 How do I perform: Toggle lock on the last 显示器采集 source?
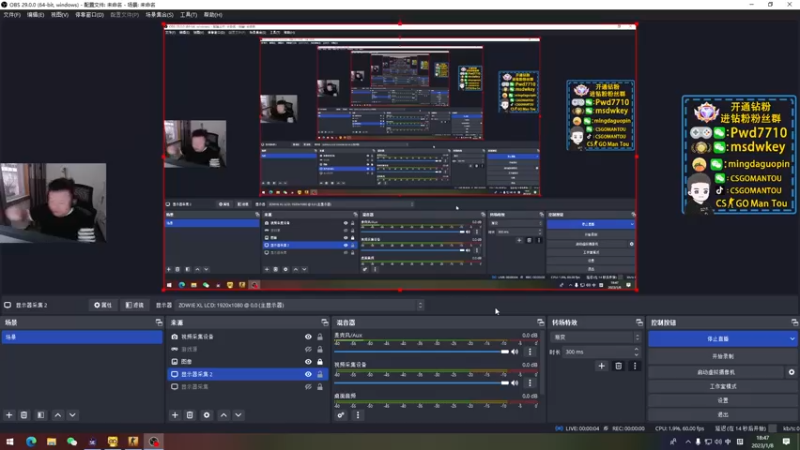pos(320,387)
